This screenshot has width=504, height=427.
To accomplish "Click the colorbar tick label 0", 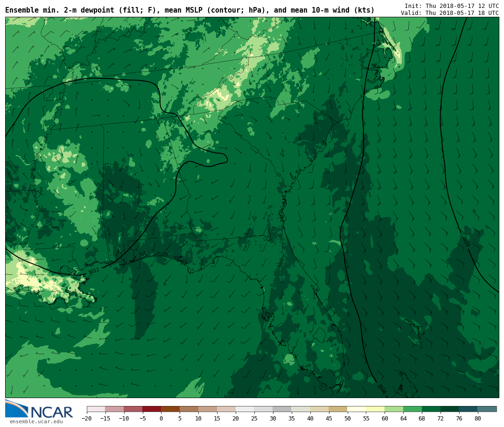I will [x=161, y=418].
